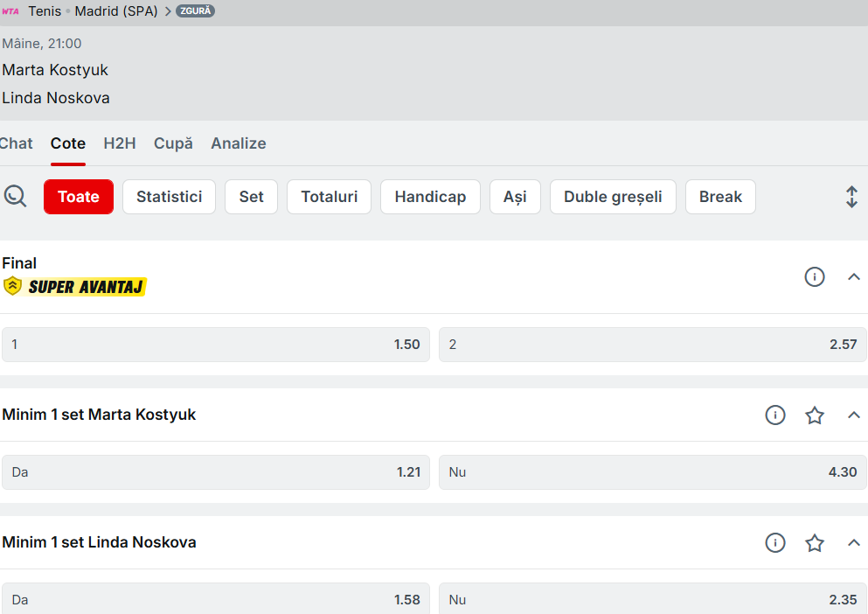Click the Super Avantaj badge
The image size is (868, 614).
[x=75, y=287]
